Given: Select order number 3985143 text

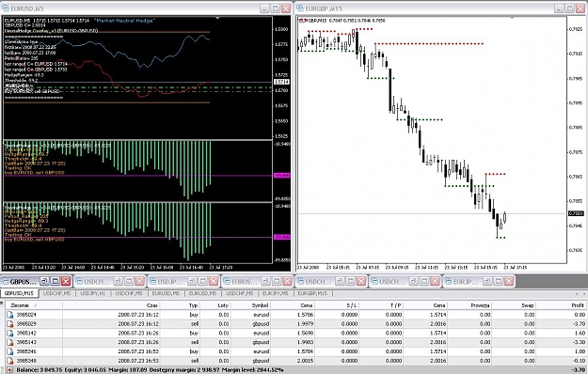Looking at the screenshot, I should point(26,342).
